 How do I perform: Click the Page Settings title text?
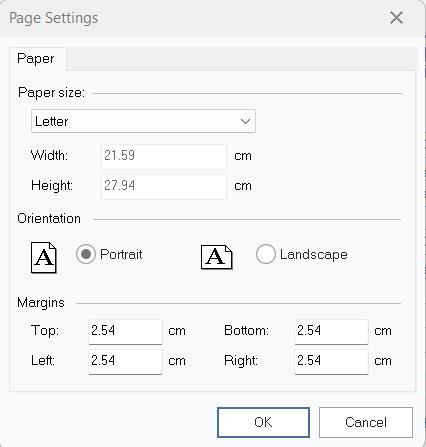(x=54, y=18)
